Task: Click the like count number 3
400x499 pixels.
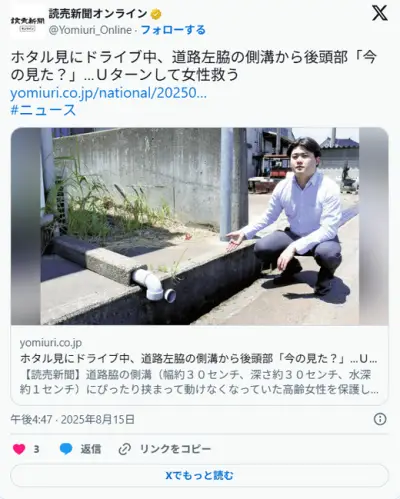Action: point(36,449)
